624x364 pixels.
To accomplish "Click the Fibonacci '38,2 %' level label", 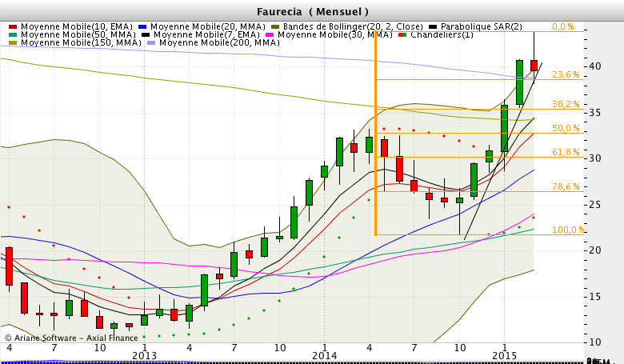I will tap(566, 104).
